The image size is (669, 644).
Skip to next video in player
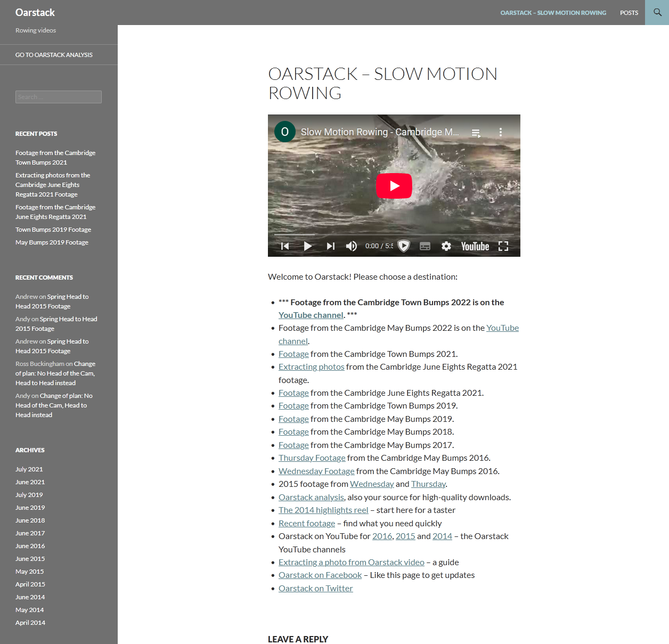tap(330, 246)
